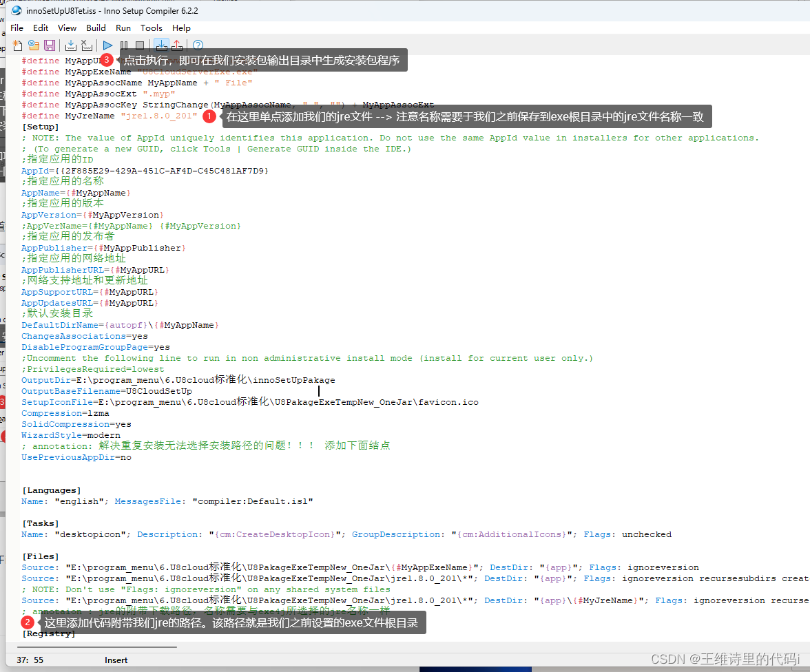Viewport: 810px width, 672px height.
Task: Click the SetupIconFile favicon.ico line
Action: [250, 402]
